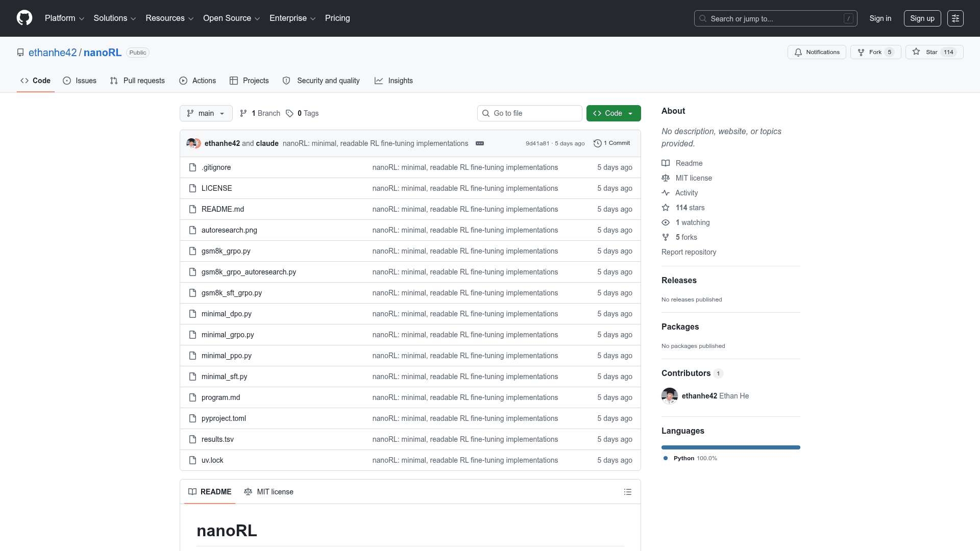Open commit history clock icon

[x=598, y=143]
